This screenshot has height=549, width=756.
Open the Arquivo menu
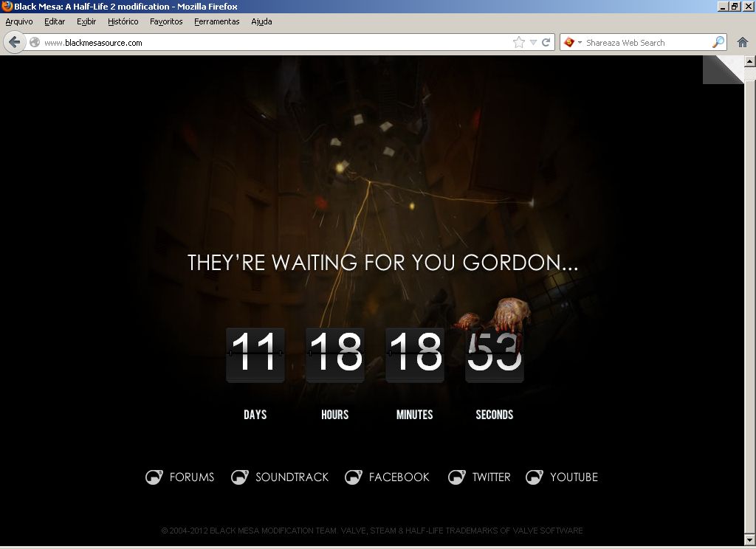click(x=19, y=21)
